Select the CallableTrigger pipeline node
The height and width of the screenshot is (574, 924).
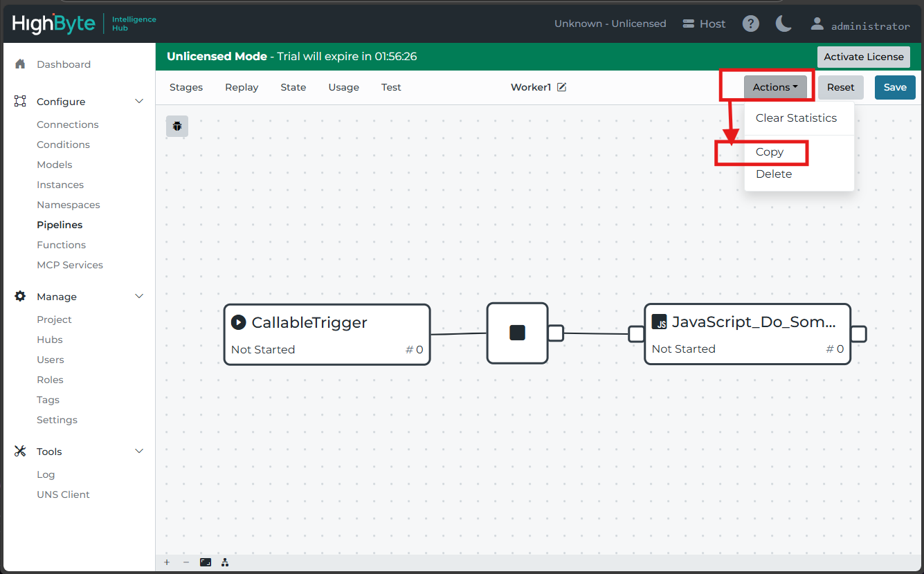coord(327,334)
